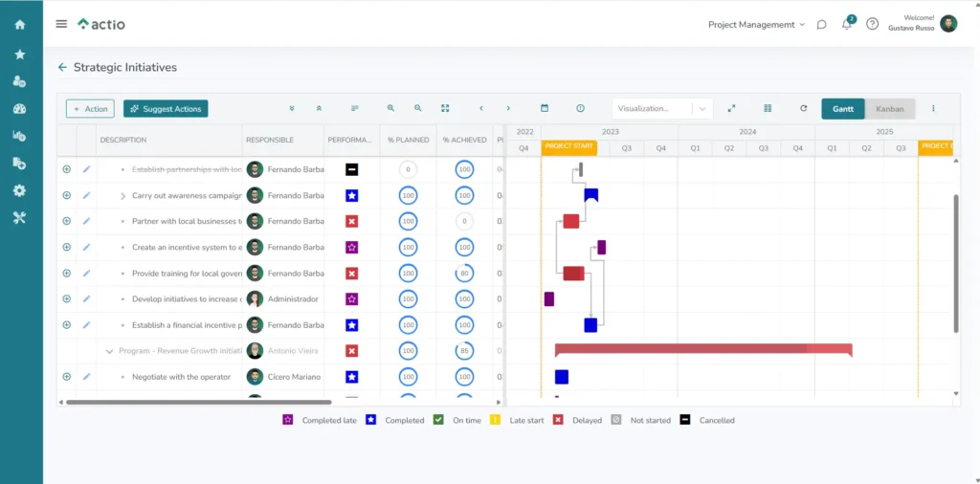Open the Home page from the sidebar
The height and width of the screenshot is (484, 980).
pos(20,25)
